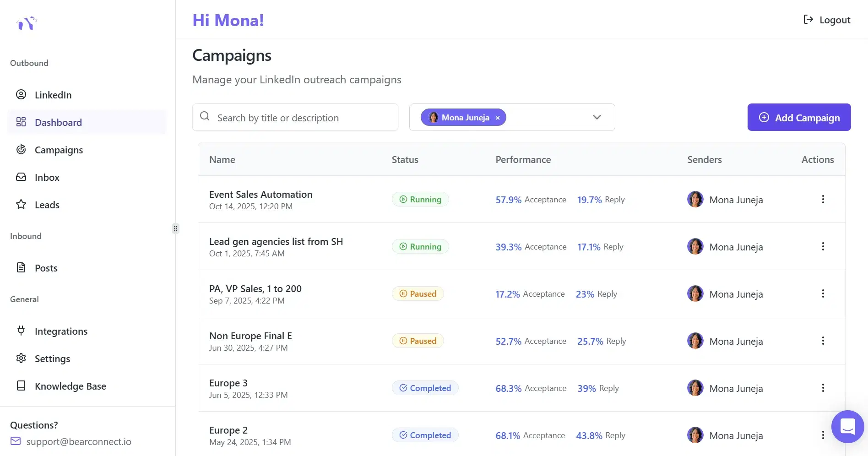Image resolution: width=868 pixels, height=456 pixels.
Task: Click the Add Campaign button
Action: pyautogui.click(x=798, y=117)
